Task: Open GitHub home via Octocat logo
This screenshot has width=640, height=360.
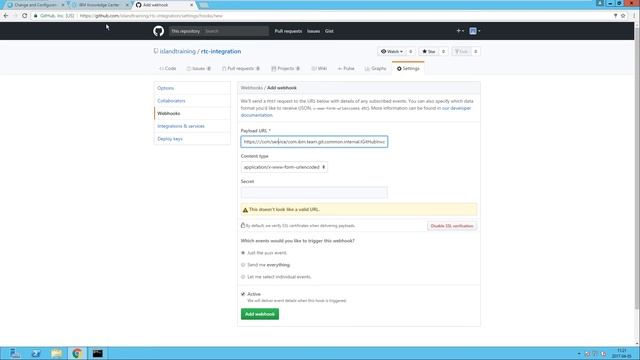Action: tap(158, 31)
